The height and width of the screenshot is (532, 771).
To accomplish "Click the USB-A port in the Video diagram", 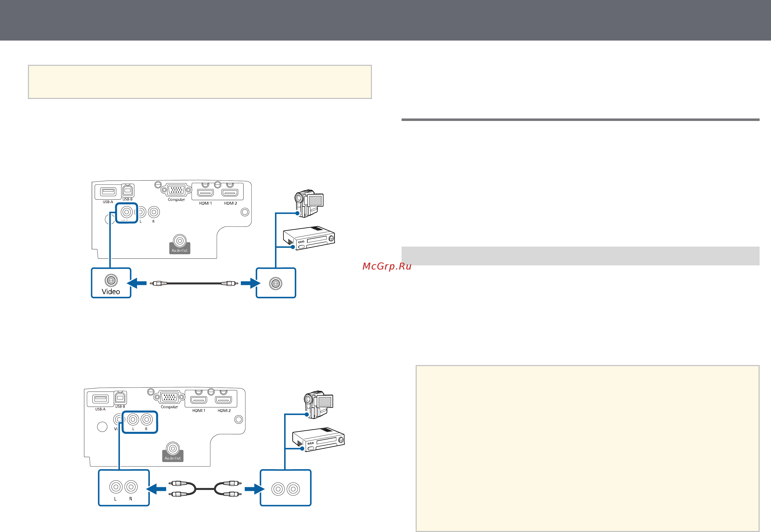I will pyautogui.click(x=109, y=191).
